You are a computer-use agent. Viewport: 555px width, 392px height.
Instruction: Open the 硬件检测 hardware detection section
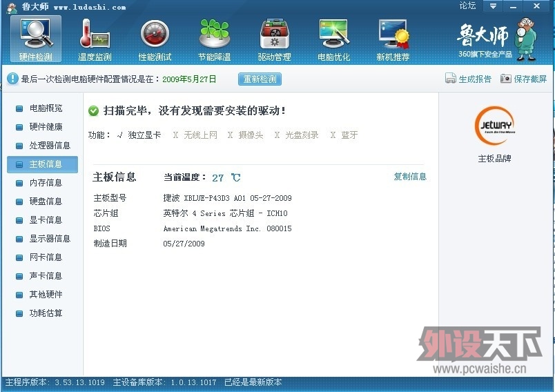(x=36, y=39)
